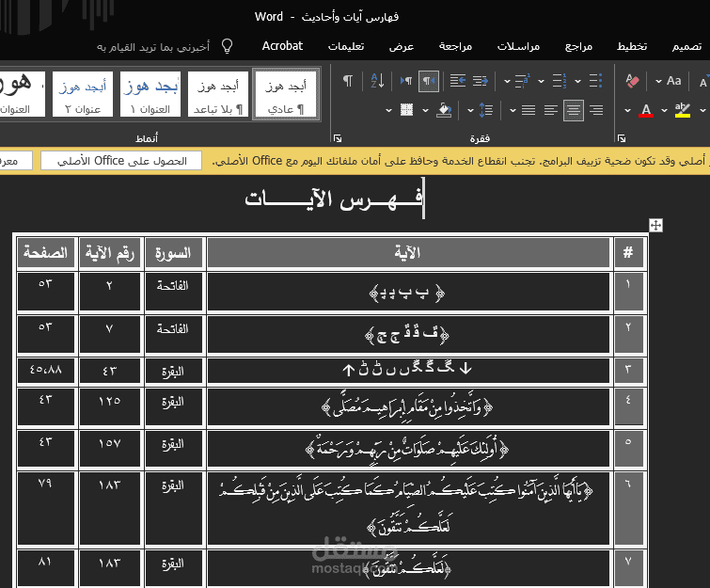
Task: Click the Line and Paragraph Spacing icon
Action: coord(486,110)
